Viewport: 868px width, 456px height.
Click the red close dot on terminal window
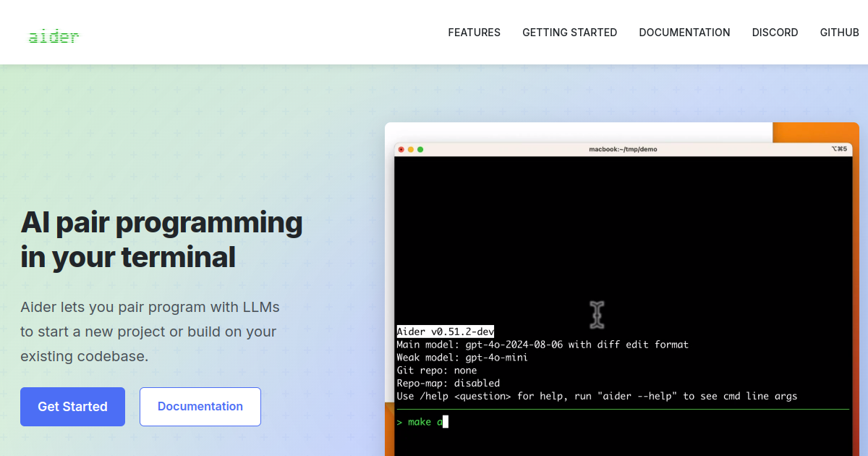pyautogui.click(x=401, y=149)
